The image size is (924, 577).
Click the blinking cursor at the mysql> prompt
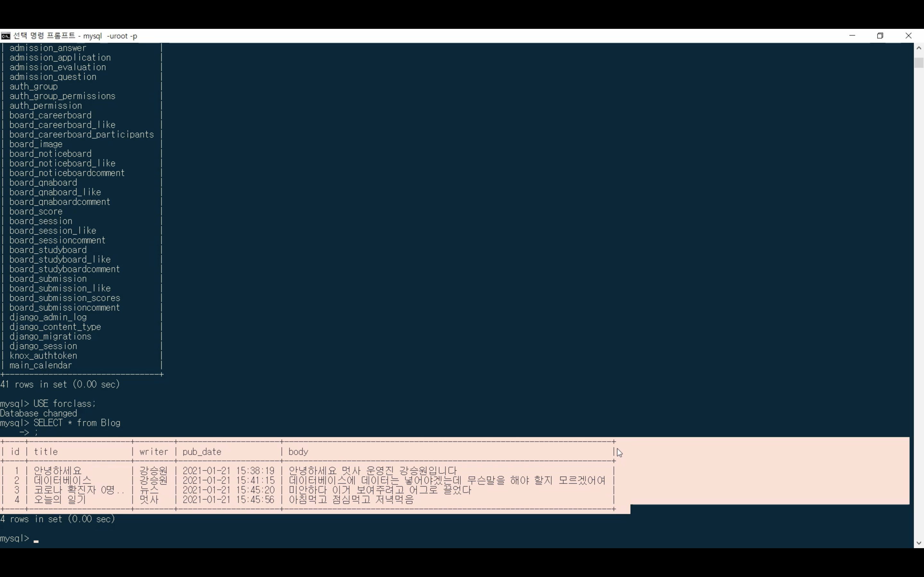pyautogui.click(x=36, y=540)
